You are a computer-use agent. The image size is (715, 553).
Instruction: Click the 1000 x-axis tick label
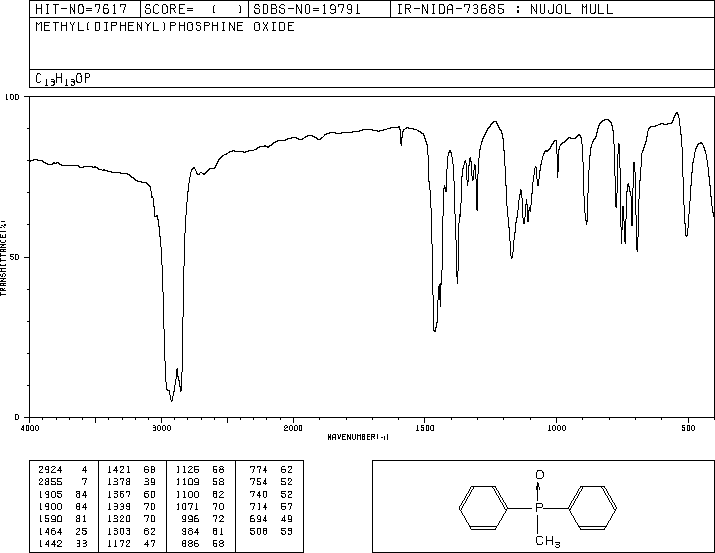556,428
